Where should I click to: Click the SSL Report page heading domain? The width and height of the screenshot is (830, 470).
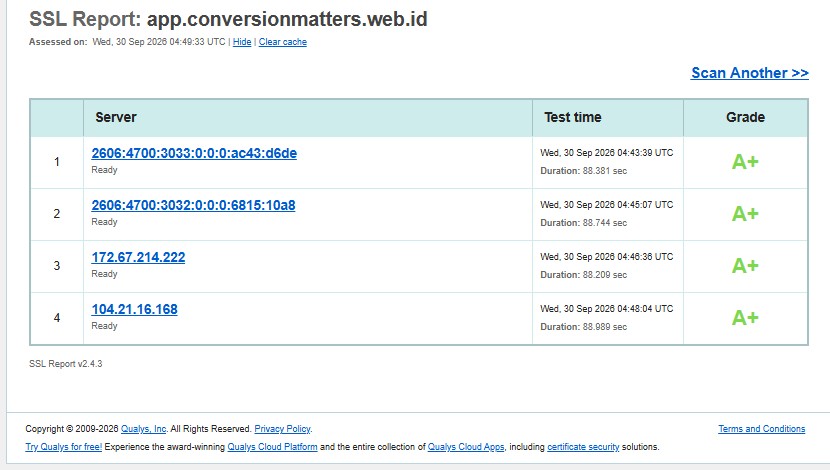point(287,20)
